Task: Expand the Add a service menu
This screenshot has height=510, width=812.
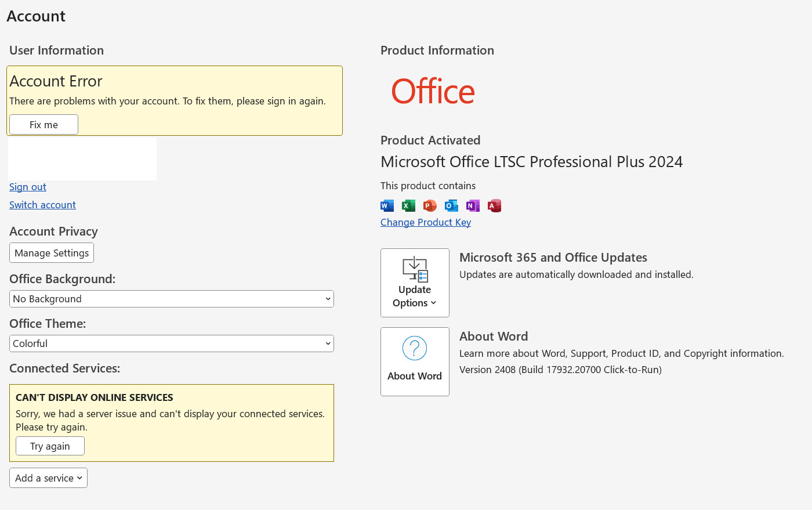Action: point(48,478)
